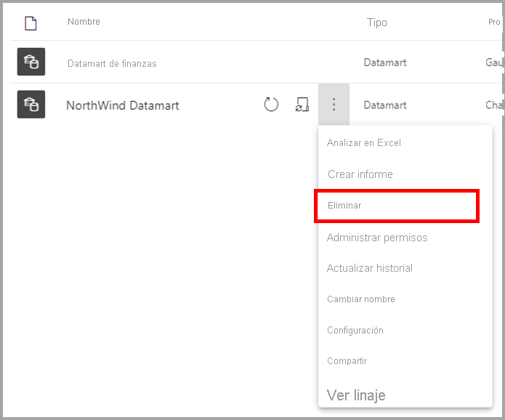Select Crear informe menu option
Viewport: 505px width, 420px height.
(360, 174)
